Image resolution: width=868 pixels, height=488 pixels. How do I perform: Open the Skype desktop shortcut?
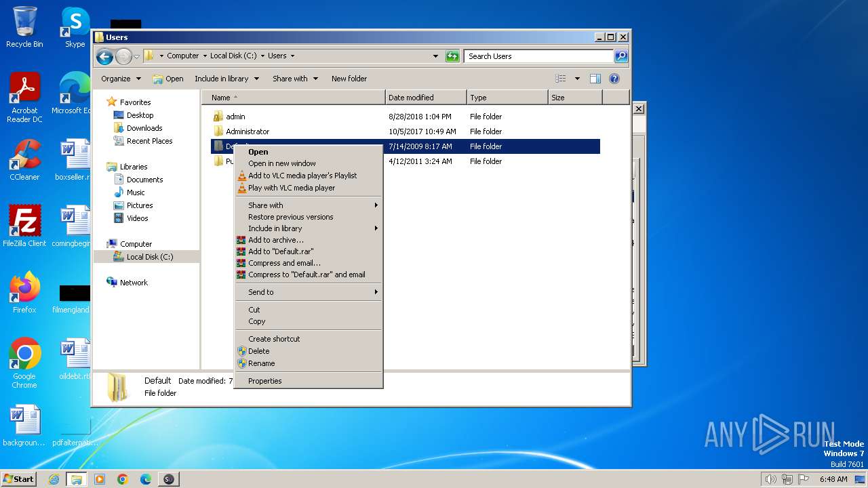(x=75, y=27)
